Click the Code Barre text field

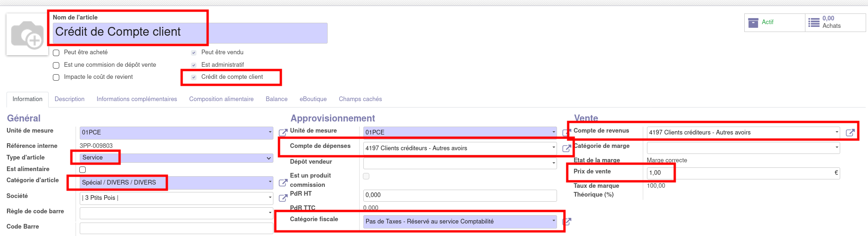pyautogui.click(x=176, y=228)
